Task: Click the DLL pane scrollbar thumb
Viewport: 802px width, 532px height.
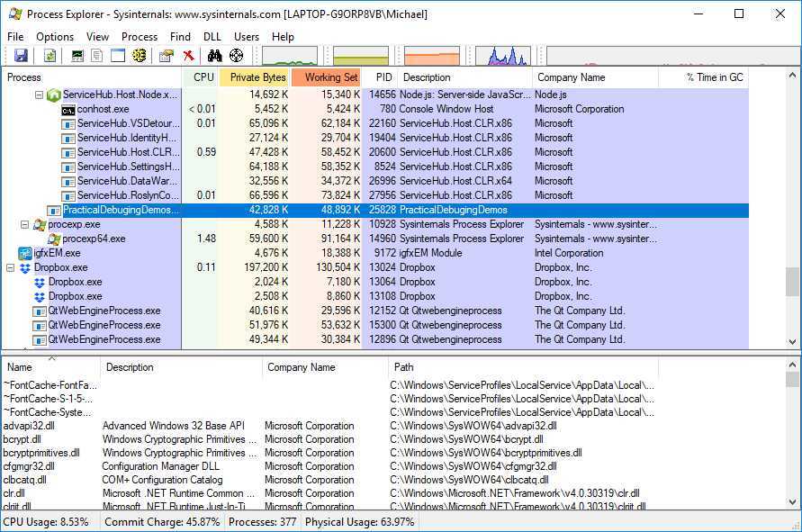Action: (x=792, y=379)
